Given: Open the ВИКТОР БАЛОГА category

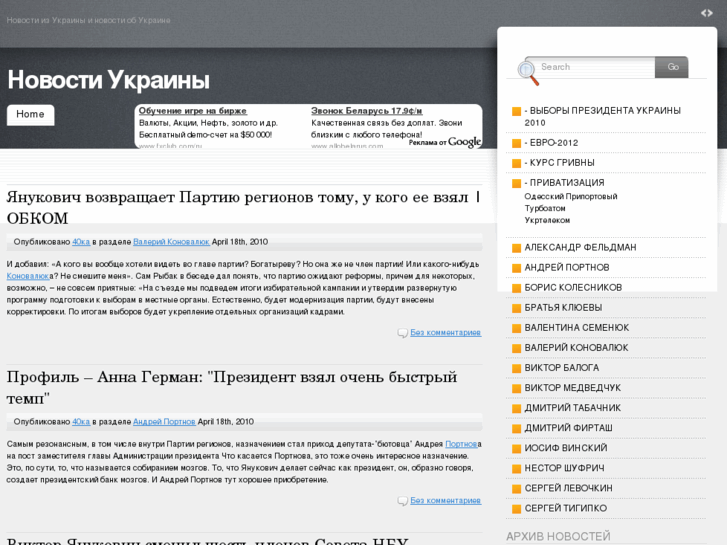Looking at the screenshot, I should 562,368.
